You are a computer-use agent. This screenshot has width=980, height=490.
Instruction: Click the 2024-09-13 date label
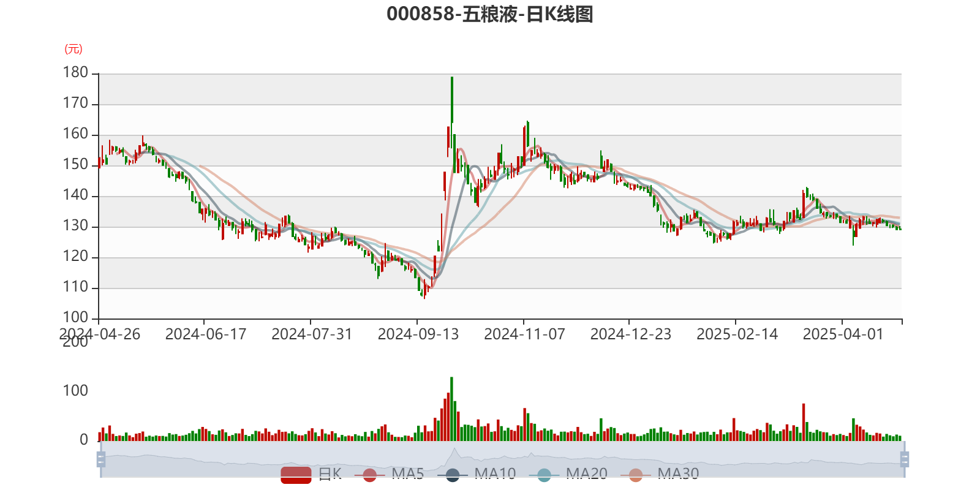pos(418,334)
